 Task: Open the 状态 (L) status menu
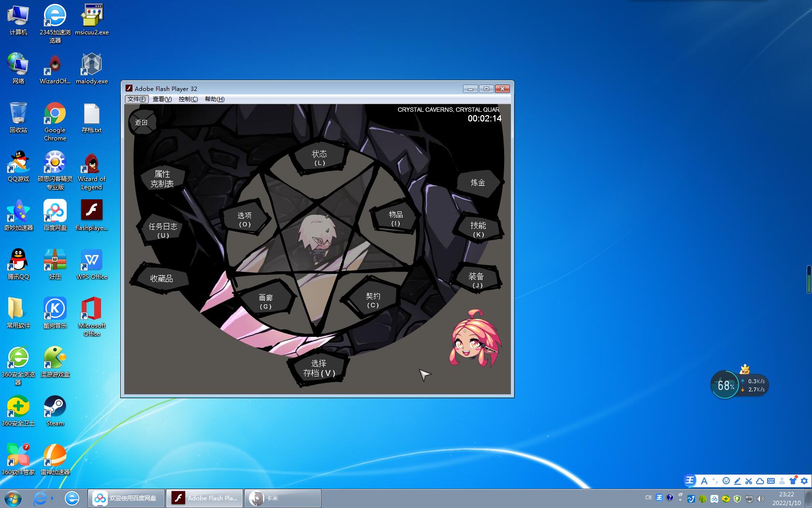[x=319, y=158]
